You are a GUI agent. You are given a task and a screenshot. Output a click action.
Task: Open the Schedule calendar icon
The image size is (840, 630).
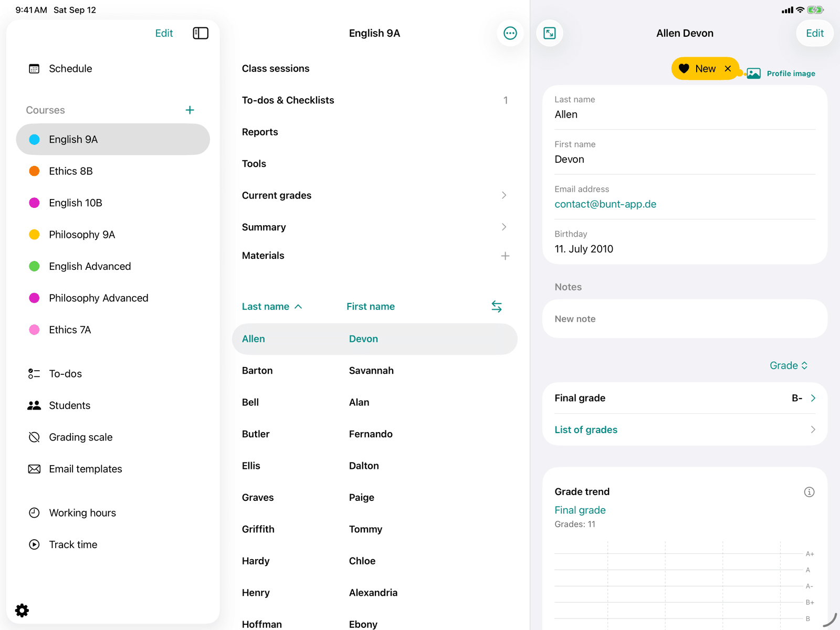(x=34, y=69)
